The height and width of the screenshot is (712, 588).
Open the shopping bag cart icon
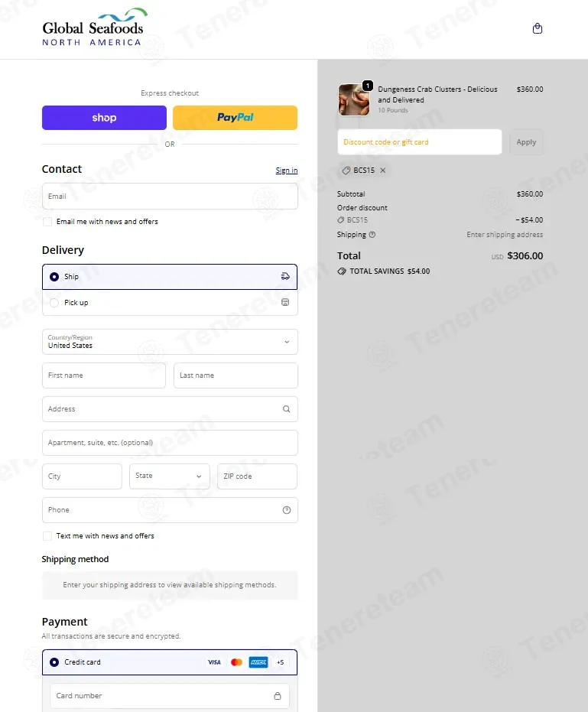point(537,28)
